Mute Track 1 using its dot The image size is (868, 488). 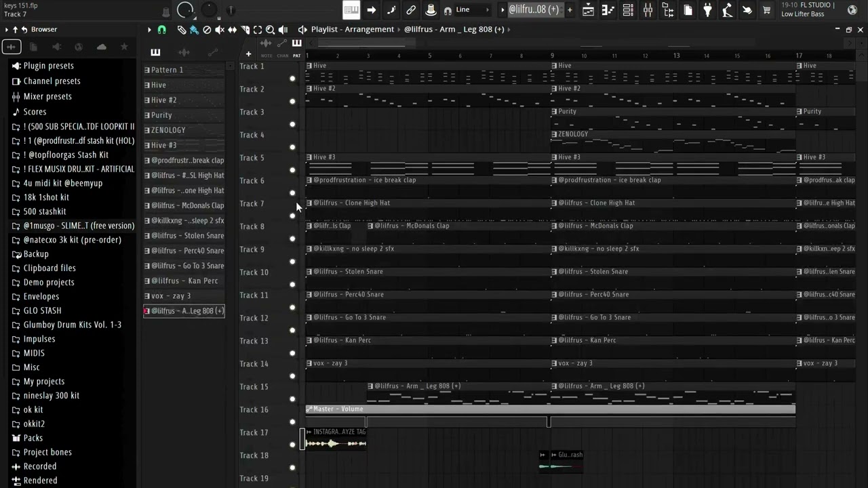click(x=292, y=79)
